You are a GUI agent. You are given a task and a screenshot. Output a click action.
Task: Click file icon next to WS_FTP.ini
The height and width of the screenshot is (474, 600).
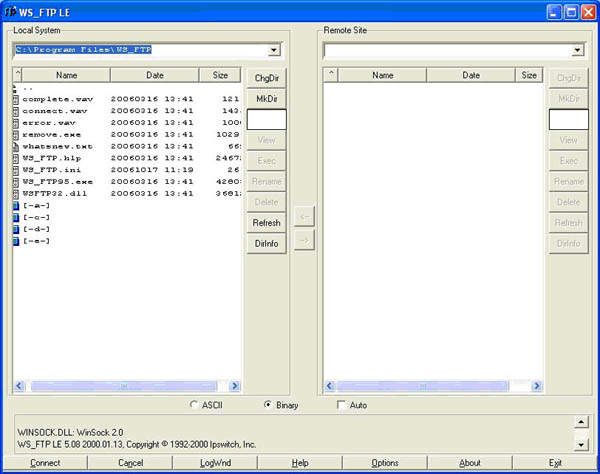pos(16,171)
